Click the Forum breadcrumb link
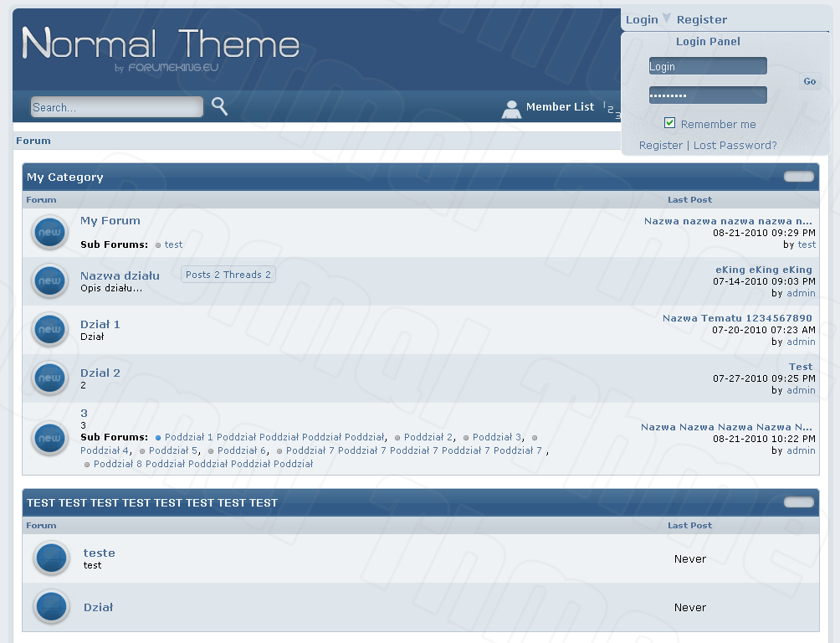This screenshot has height=643, width=840. point(33,141)
